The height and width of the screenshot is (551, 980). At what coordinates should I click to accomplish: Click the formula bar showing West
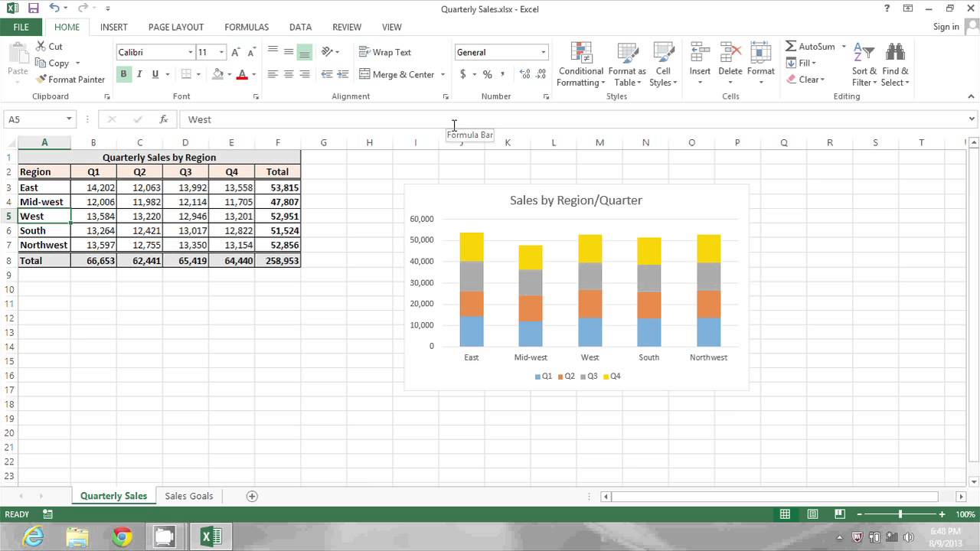[x=574, y=119]
